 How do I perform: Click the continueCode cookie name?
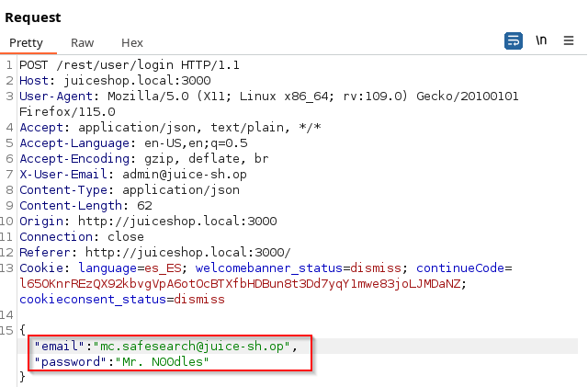(x=460, y=268)
